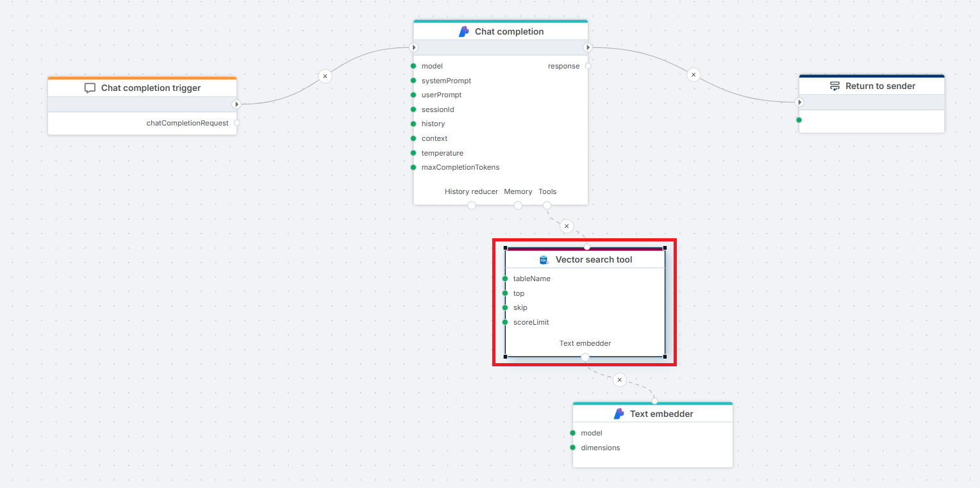Remove the link from Chat completion to Return to sender
Screen dimensions: 980x488
(693, 75)
